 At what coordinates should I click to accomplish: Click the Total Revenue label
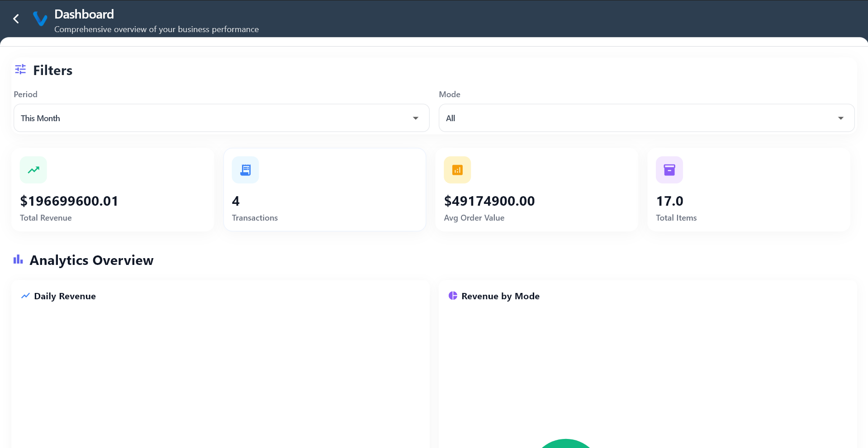[x=46, y=218]
